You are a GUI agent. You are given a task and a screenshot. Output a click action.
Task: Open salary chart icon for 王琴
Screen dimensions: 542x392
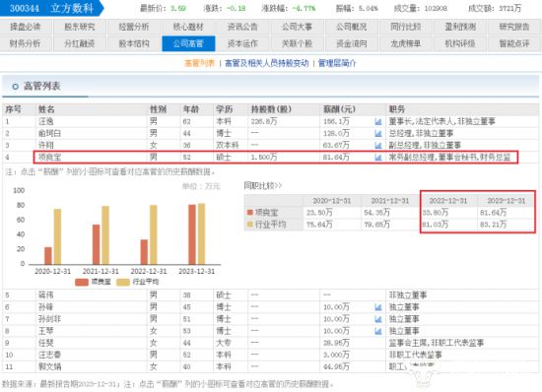point(378,331)
